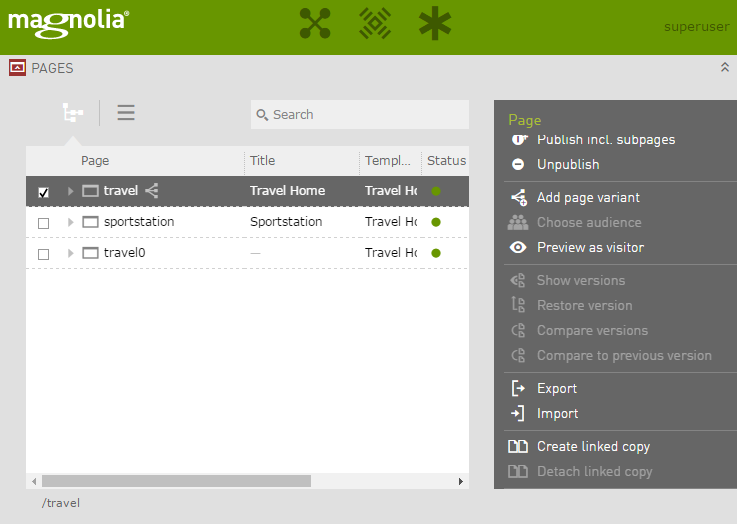The image size is (737, 524).
Task: Click green status dot of travel0
Action: (x=436, y=253)
